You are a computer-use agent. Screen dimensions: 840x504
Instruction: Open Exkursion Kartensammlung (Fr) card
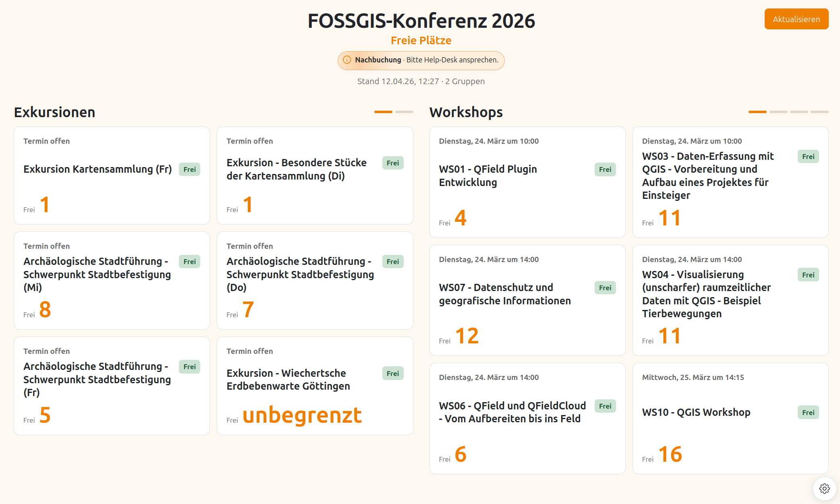112,176
